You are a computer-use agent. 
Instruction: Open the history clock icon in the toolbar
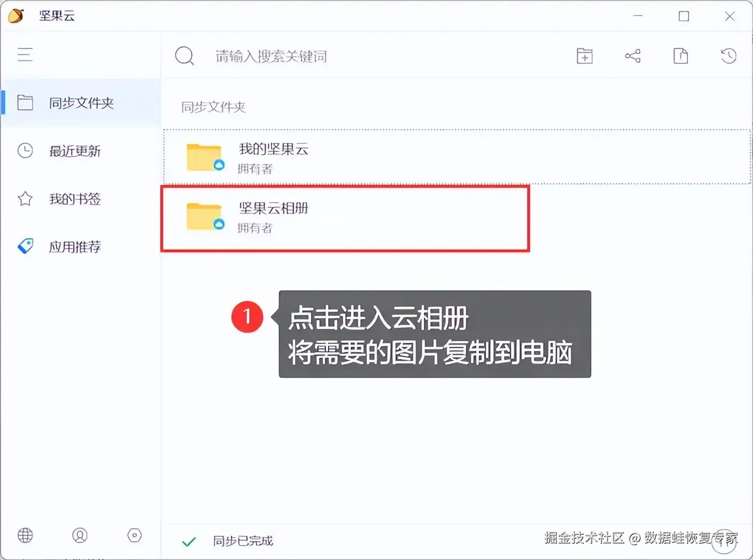click(728, 55)
